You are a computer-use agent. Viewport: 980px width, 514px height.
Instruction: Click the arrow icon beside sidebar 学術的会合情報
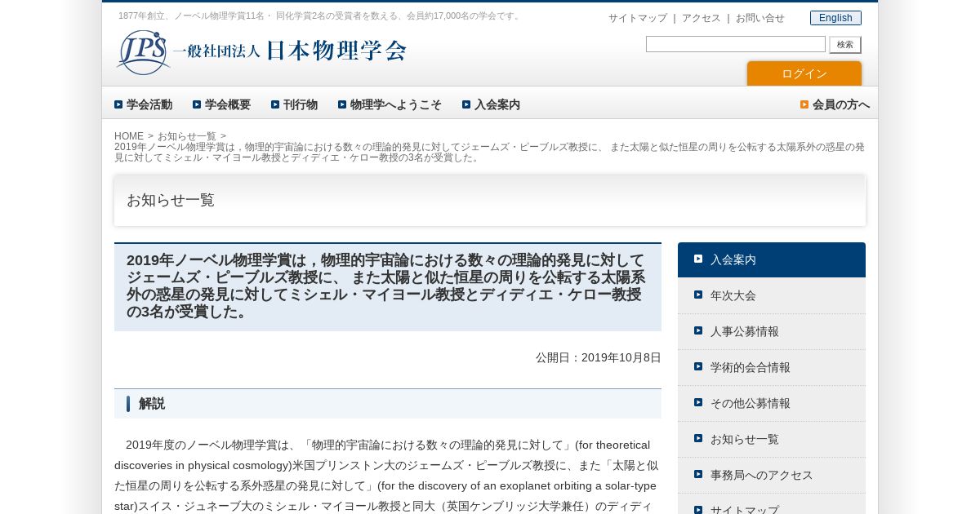pos(698,366)
